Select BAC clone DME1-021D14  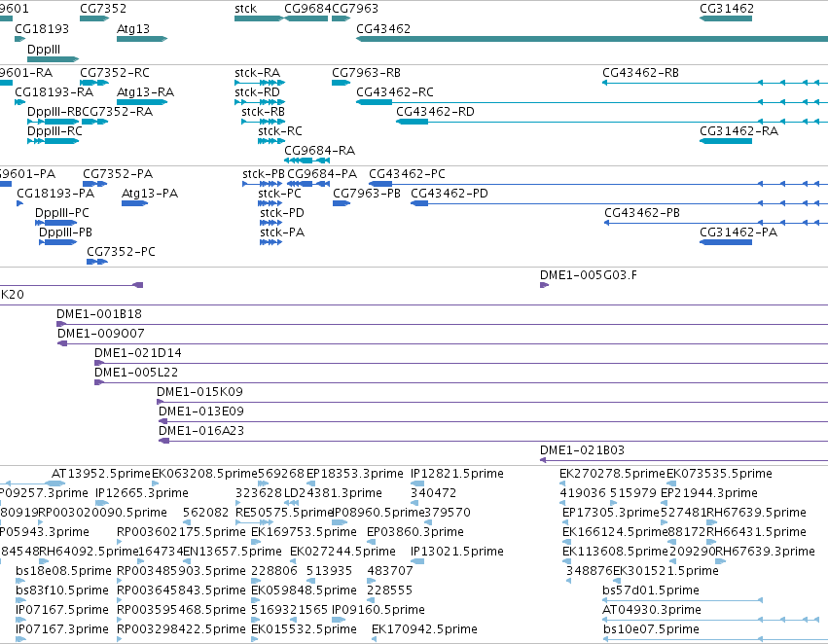461,363
